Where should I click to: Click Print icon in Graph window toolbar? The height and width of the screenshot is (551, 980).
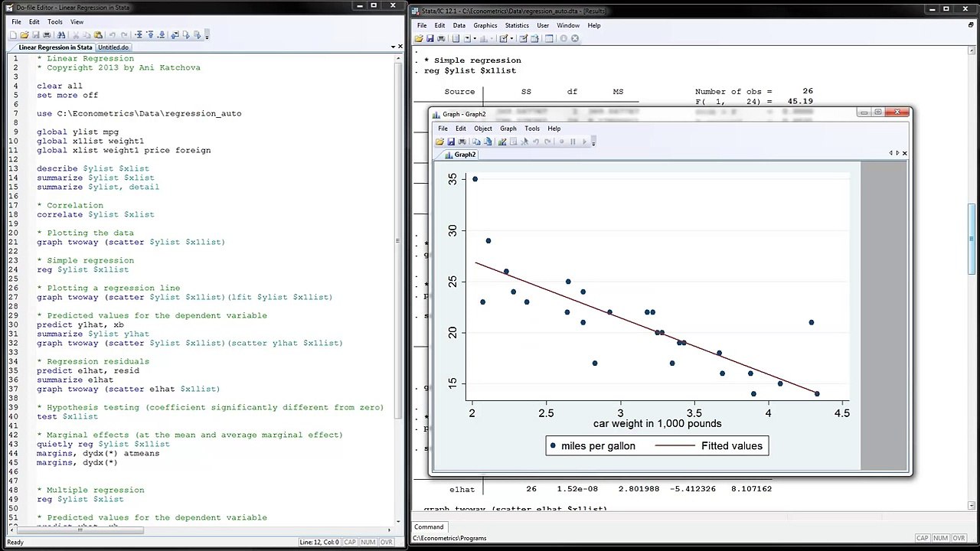click(462, 142)
